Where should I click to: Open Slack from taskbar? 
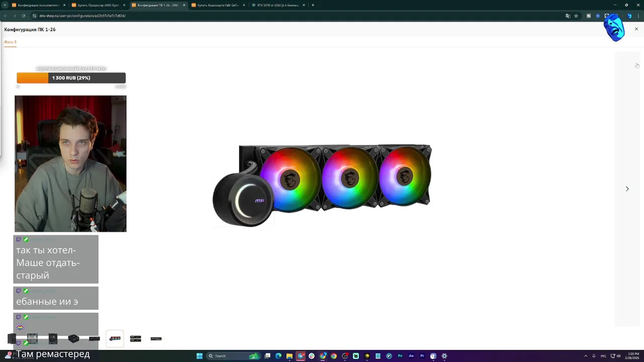(x=311, y=356)
